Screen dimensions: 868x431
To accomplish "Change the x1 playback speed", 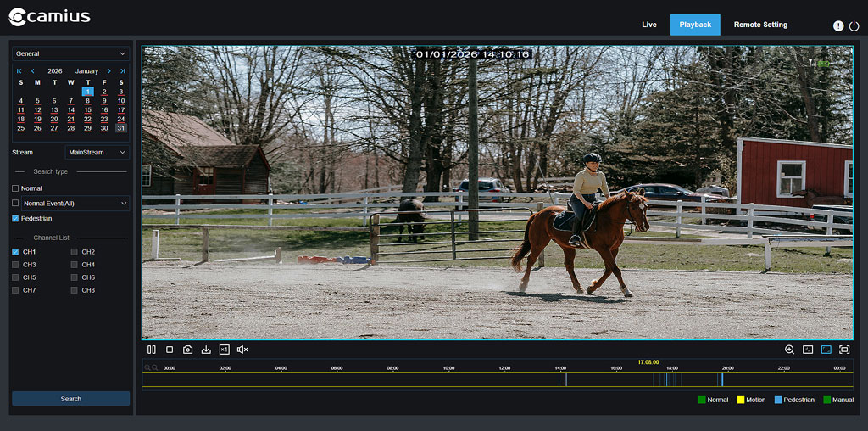I will pyautogui.click(x=224, y=350).
